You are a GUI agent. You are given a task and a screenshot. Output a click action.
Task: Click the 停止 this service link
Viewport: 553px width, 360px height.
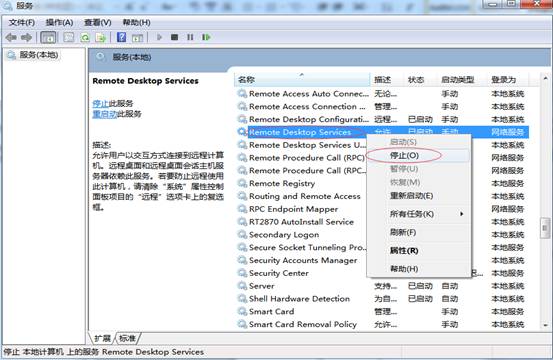[x=101, y=104]
